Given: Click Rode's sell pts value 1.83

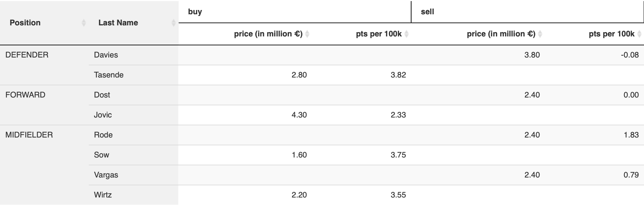Looking at the screenshot, I should 631,135.
